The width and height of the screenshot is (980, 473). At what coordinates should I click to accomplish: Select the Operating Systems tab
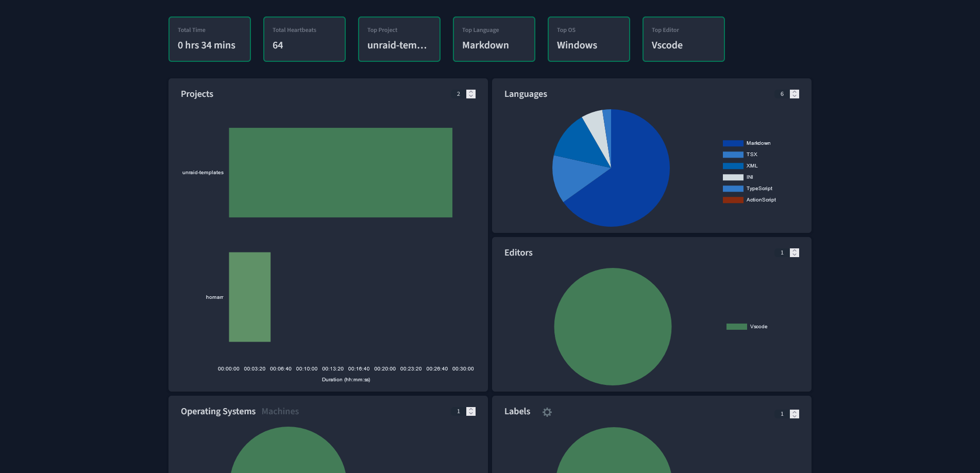click(218, 411)
